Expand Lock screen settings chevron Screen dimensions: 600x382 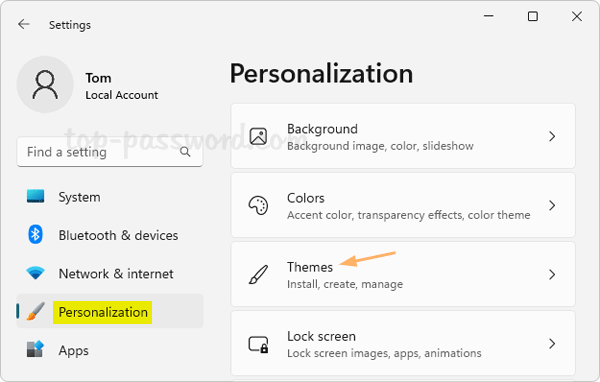point(552,344)
